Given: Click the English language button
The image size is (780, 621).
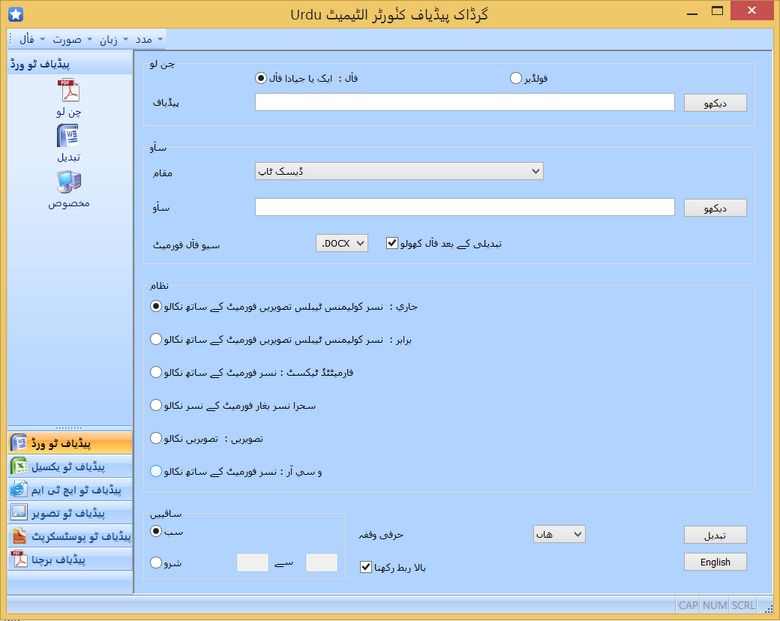Looking at the screenshot, I should tap(715, 562).
